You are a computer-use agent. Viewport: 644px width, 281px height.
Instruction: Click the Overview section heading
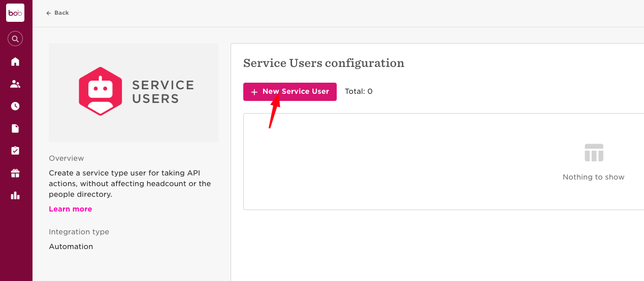[x=67, y=158]
